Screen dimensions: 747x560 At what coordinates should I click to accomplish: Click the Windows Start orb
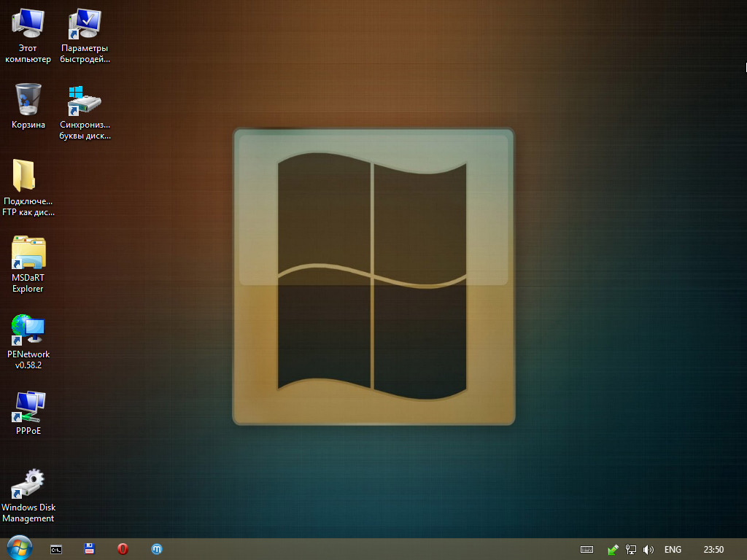click(19, 549)
